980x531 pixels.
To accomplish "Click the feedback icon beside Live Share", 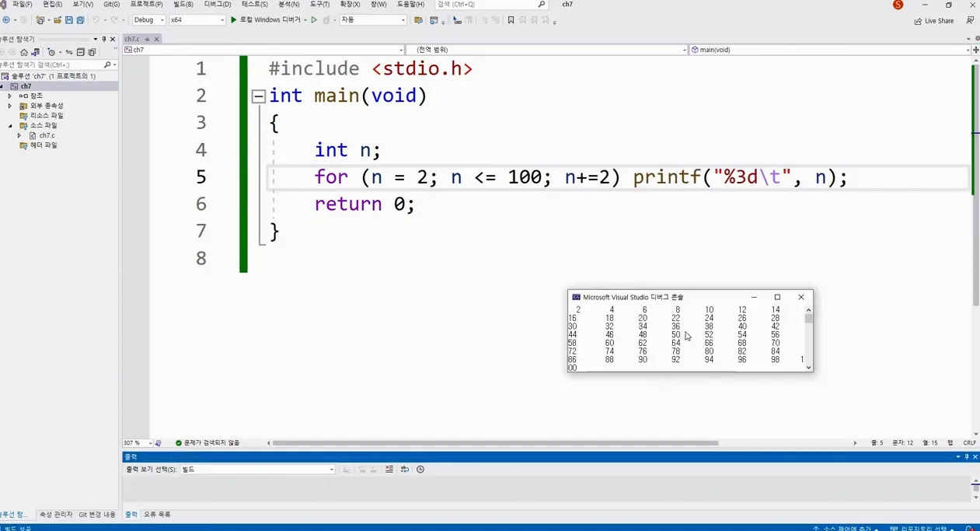I will click(969, 20).
